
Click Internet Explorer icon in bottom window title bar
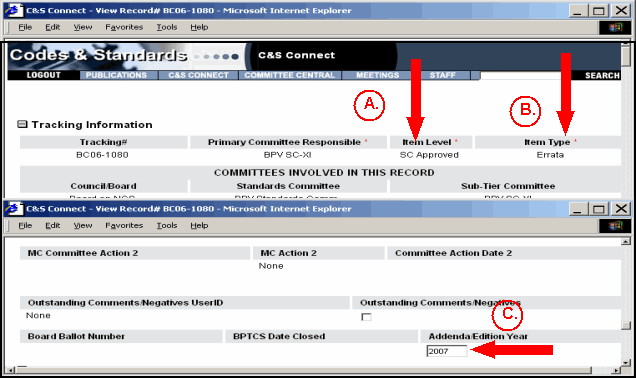(x=14, y=209)
